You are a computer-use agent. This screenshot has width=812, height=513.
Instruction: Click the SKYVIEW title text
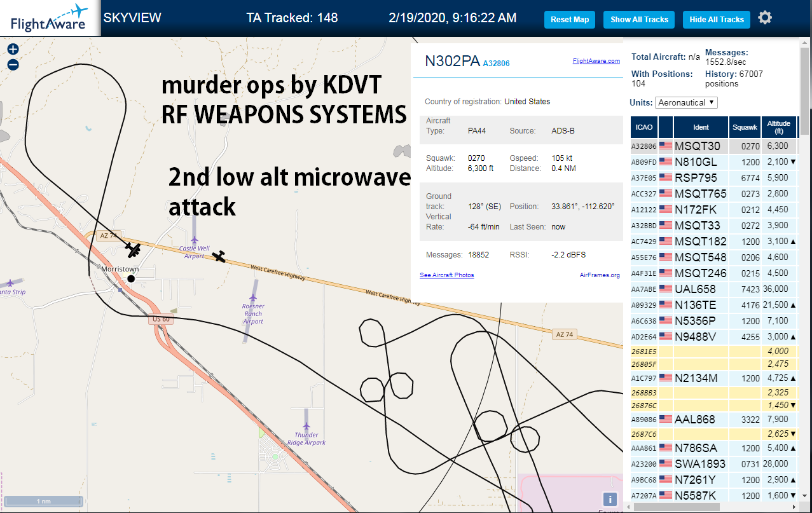[132, 18]
